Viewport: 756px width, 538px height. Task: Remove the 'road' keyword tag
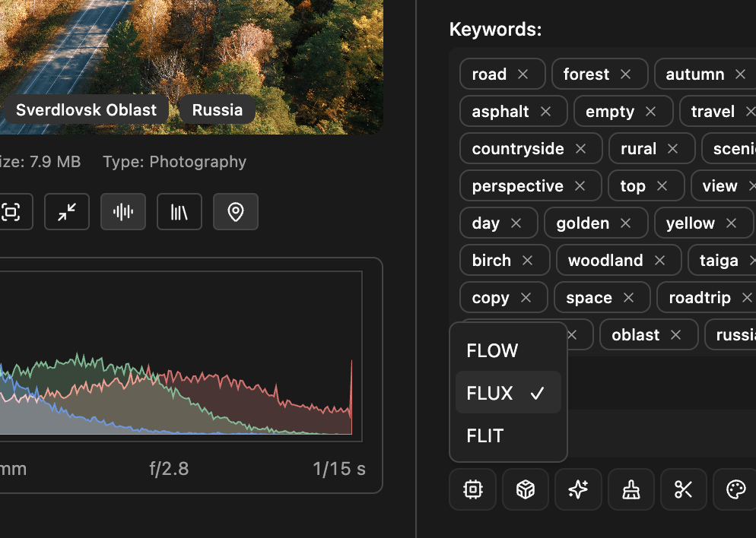point(523,74)
